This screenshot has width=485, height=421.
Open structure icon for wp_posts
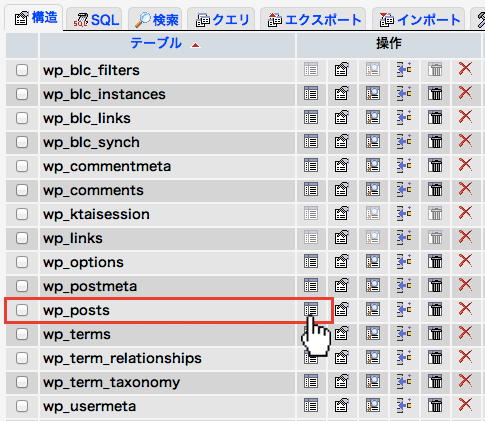(342, 310)
